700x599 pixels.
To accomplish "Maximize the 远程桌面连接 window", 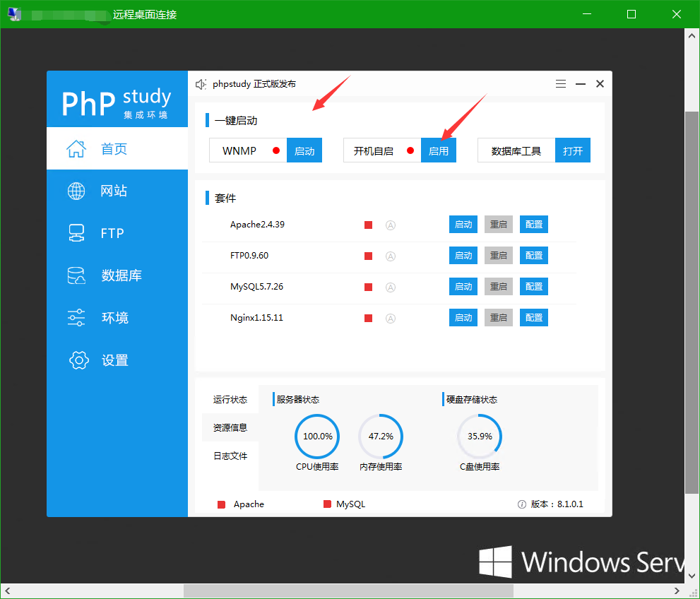I will tap(631, 14).
